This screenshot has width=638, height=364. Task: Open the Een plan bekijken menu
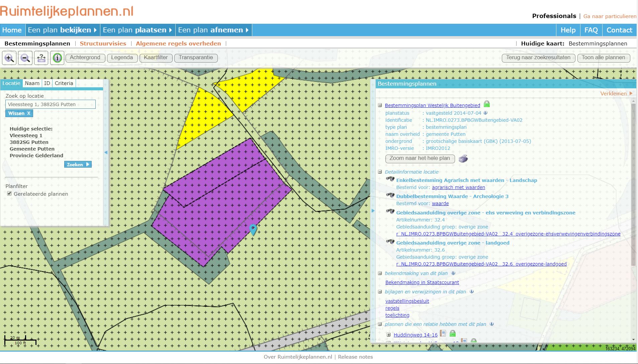tap(62, 30)
